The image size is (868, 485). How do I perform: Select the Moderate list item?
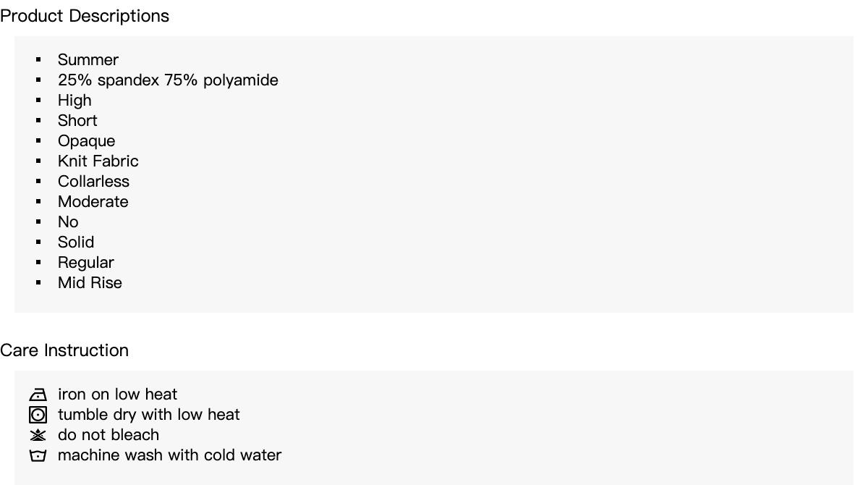[x=93, y=202]
